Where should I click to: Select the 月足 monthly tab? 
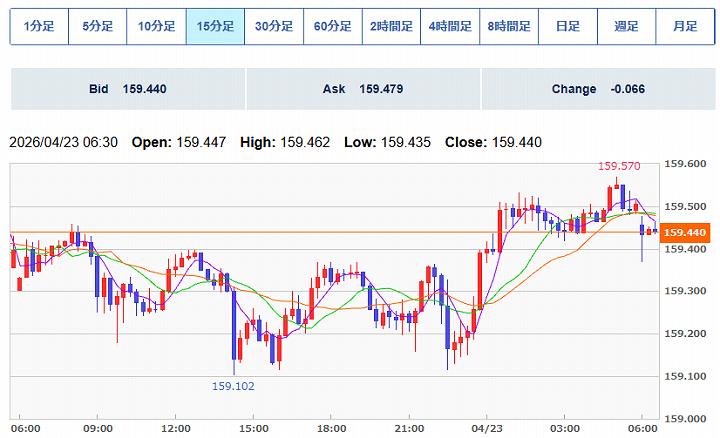click(x=685, y=27)
